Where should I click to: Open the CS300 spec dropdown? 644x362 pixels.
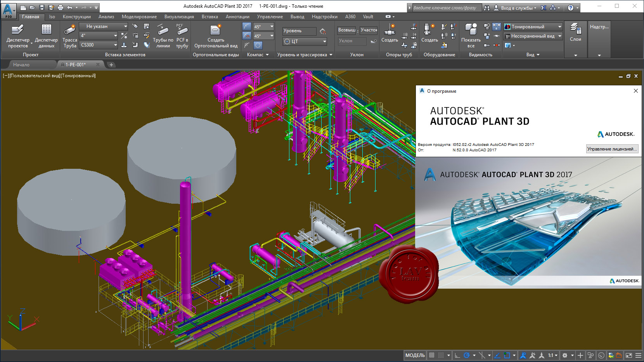click(99, 45)
